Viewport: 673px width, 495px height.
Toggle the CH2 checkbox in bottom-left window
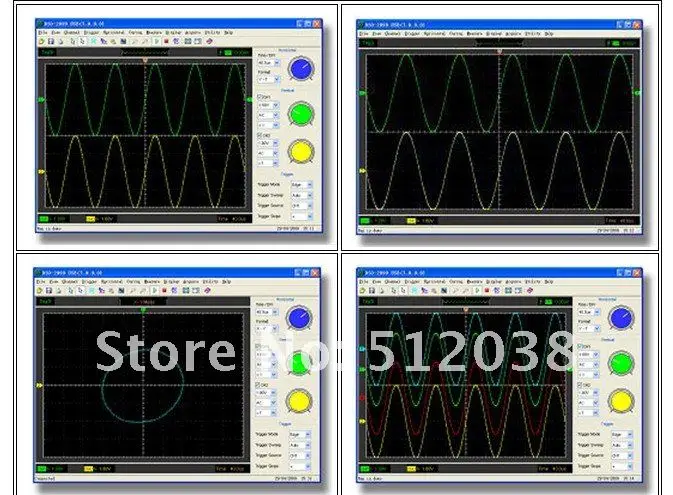(258, 385)
